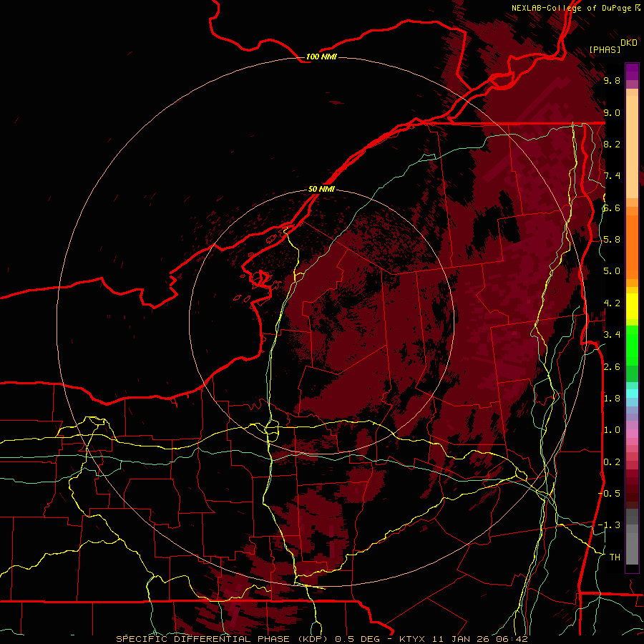
Task: Select the 4.2 scale value
Action: tap(612, 303)
